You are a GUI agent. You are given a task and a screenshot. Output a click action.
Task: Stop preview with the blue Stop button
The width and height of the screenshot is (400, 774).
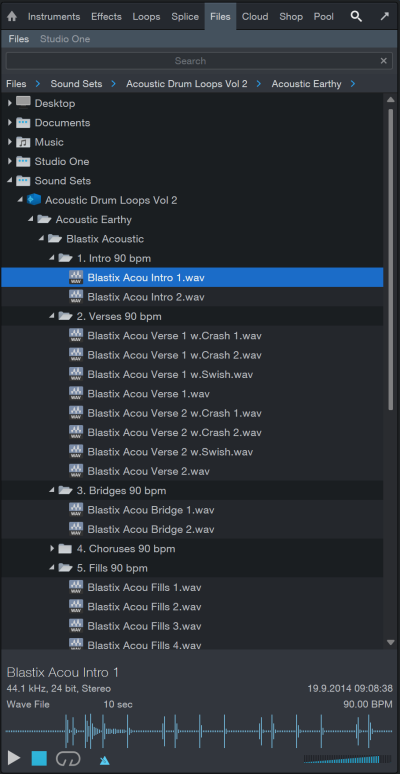pos(39,758)
